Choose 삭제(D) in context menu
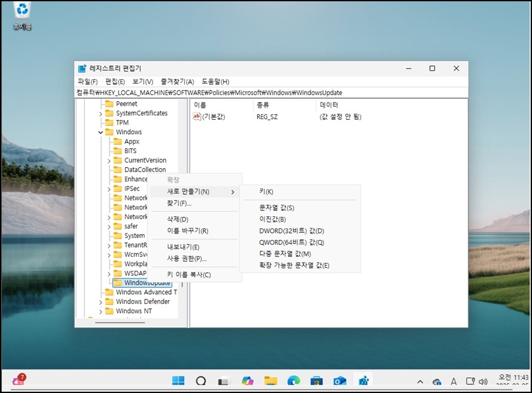The image size is (532, 393). point(196,219)
